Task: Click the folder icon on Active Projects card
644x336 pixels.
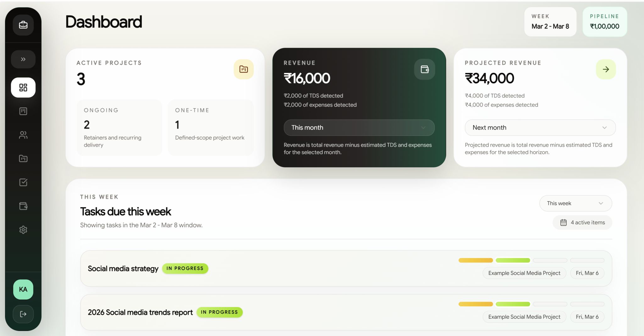Action: click(x=244, y=69)
